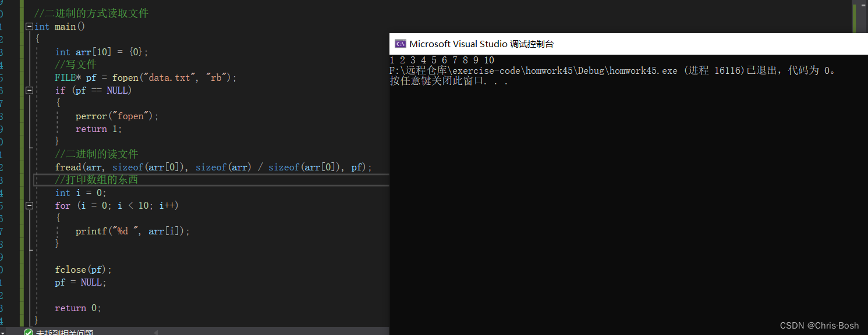Click the debug console window icon
The image size is (868, 335).
click(x=400, y=44)
